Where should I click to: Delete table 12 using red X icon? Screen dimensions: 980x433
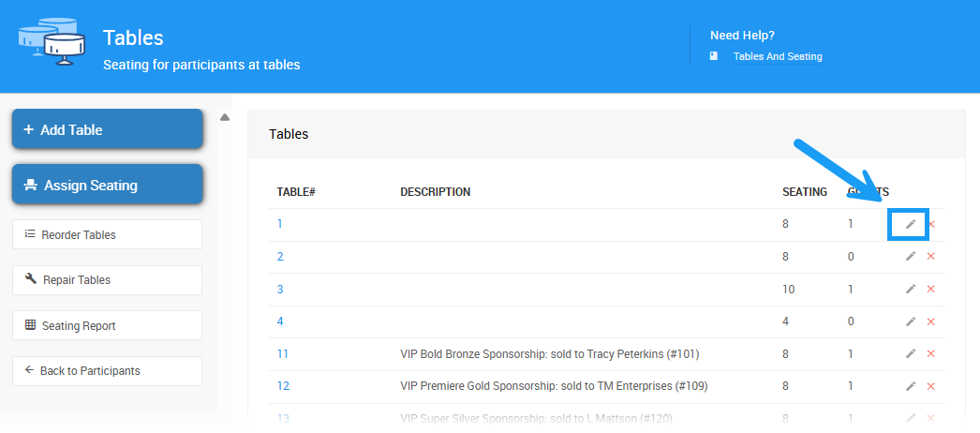(x=931, y=386)
